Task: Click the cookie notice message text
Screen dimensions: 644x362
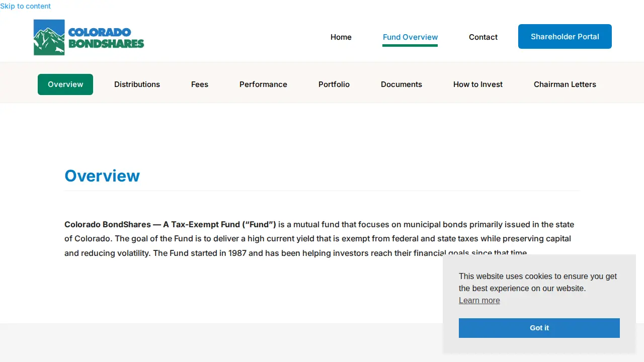Action: coord(538,282)
